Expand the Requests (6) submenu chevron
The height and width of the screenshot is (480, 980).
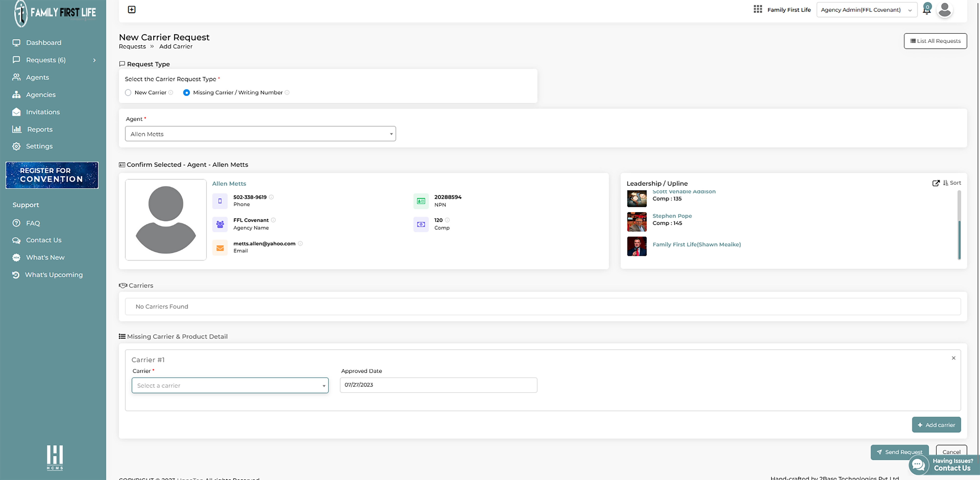point(94,60)
